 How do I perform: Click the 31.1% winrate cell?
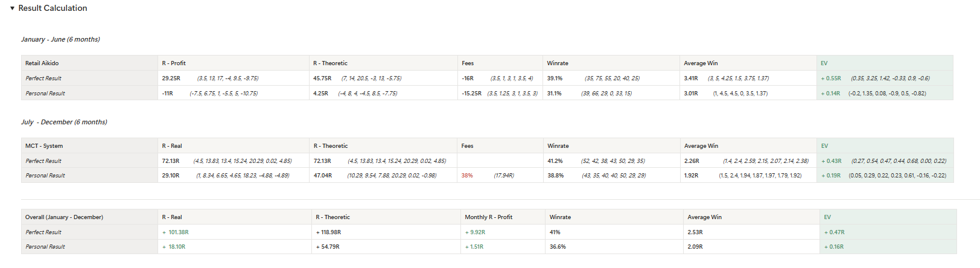(x=611, y=93)
